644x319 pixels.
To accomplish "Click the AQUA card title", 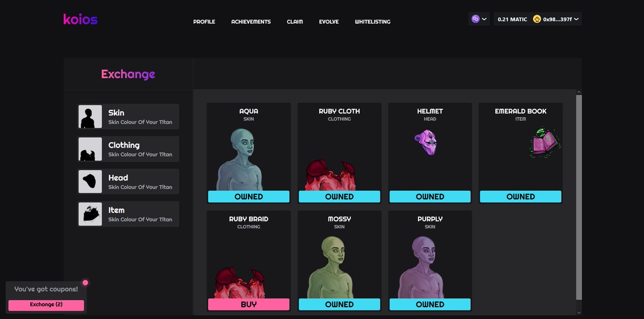I will click(248, 112).
